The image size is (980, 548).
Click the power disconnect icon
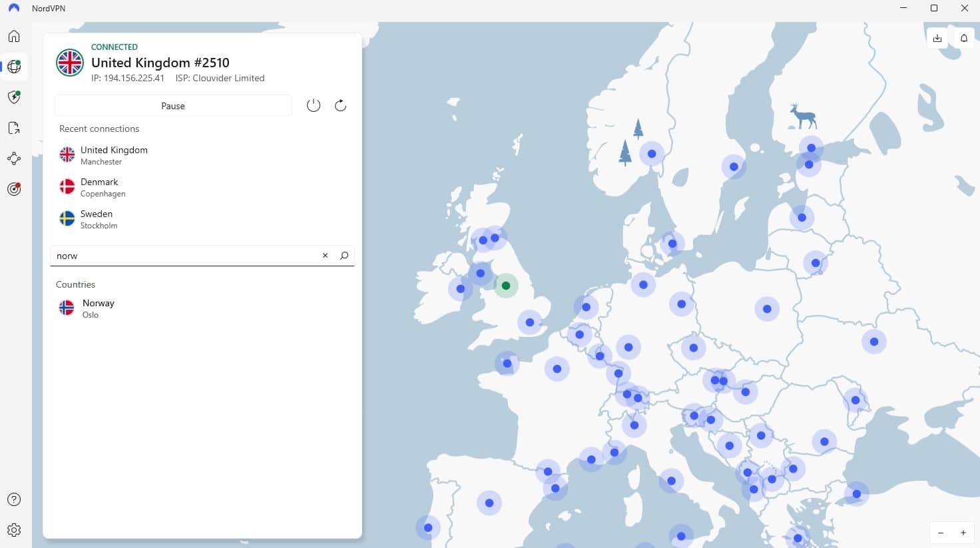pyautogui.click(x=314, y=105)
